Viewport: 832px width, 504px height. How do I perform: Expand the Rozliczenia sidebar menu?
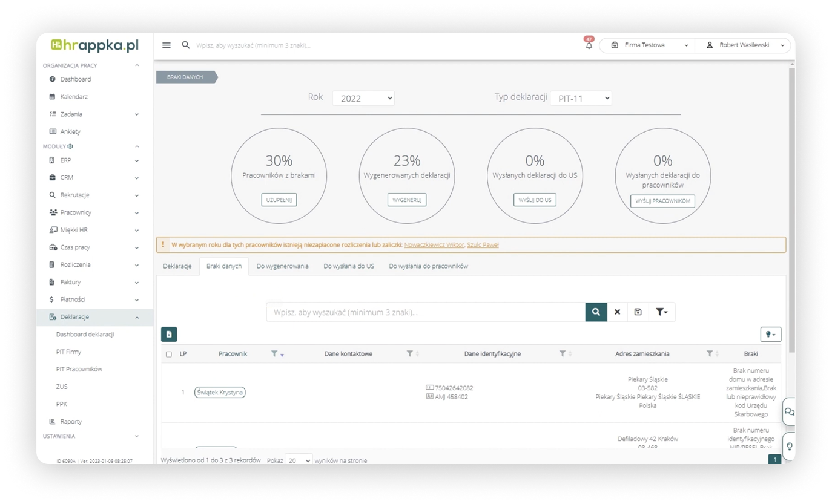click(75, 265)
